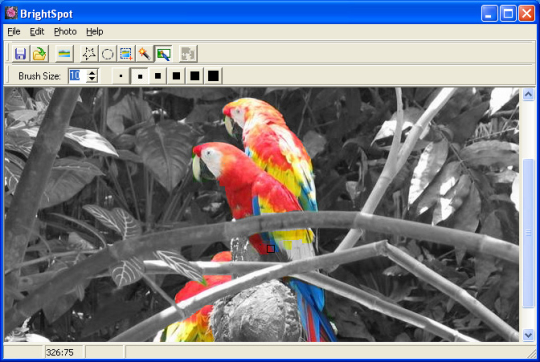
Task: Increase brush size with up arrow
Action: point(92,73)
